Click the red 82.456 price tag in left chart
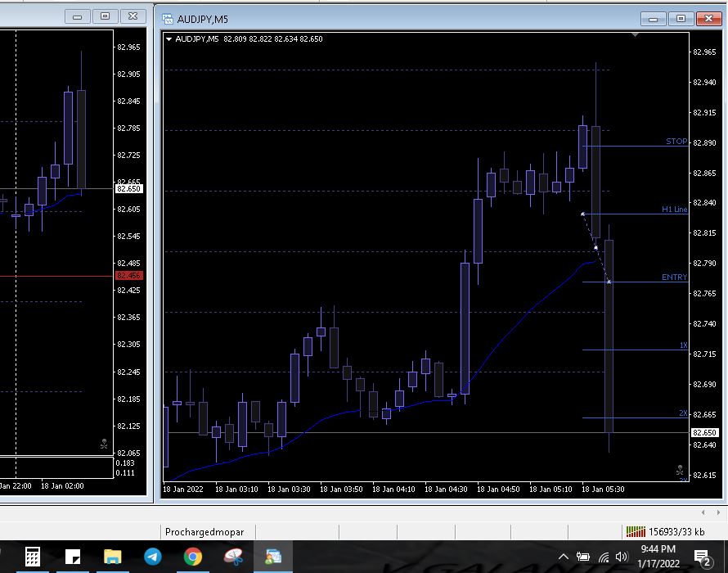 tap(128, 276)
